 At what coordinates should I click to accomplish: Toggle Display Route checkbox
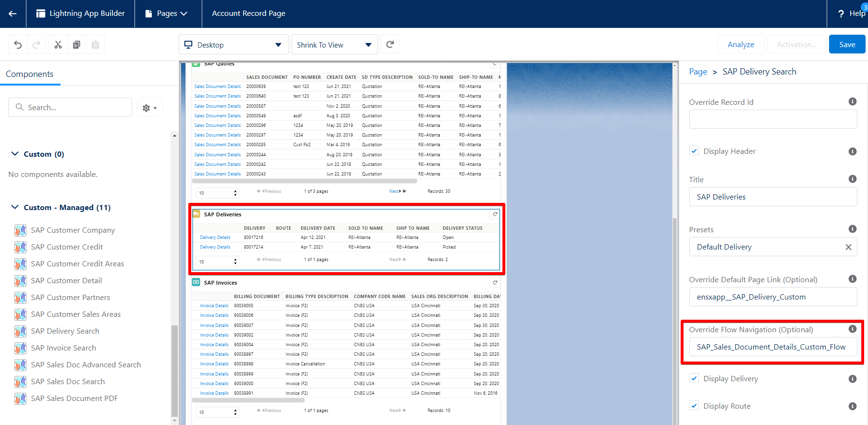(694, 406)
